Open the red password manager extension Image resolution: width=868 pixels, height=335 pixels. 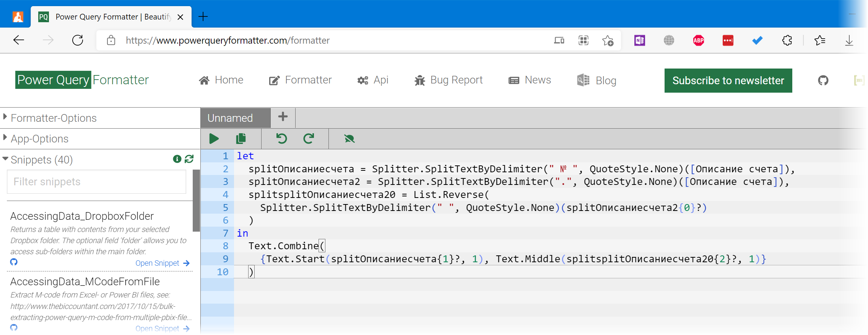click(x=728, y=40)
